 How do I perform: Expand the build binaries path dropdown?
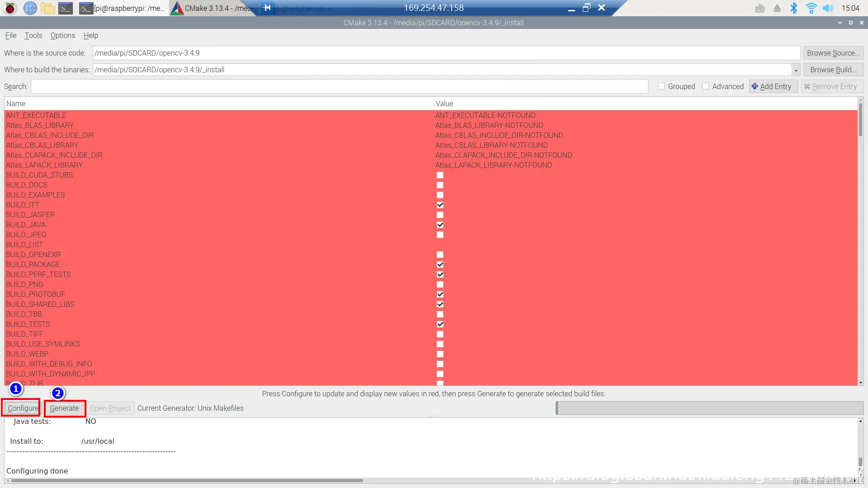click(796, 70)
